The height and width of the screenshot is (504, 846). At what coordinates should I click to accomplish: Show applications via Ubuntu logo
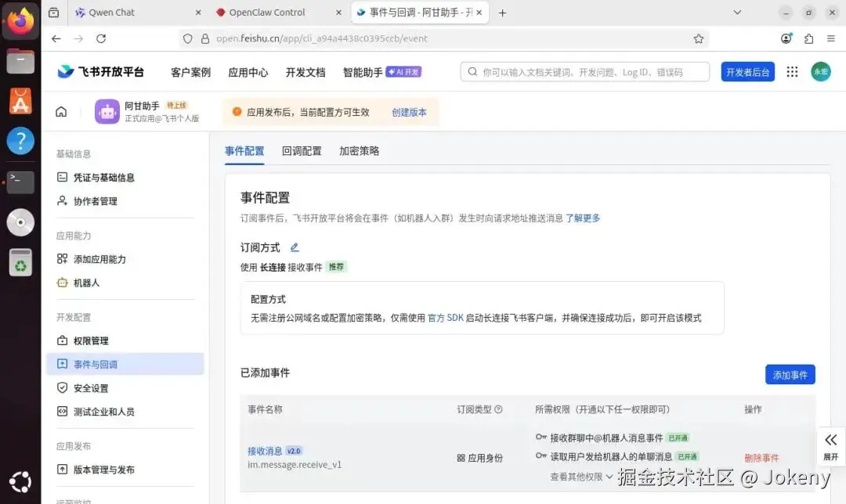20,481
